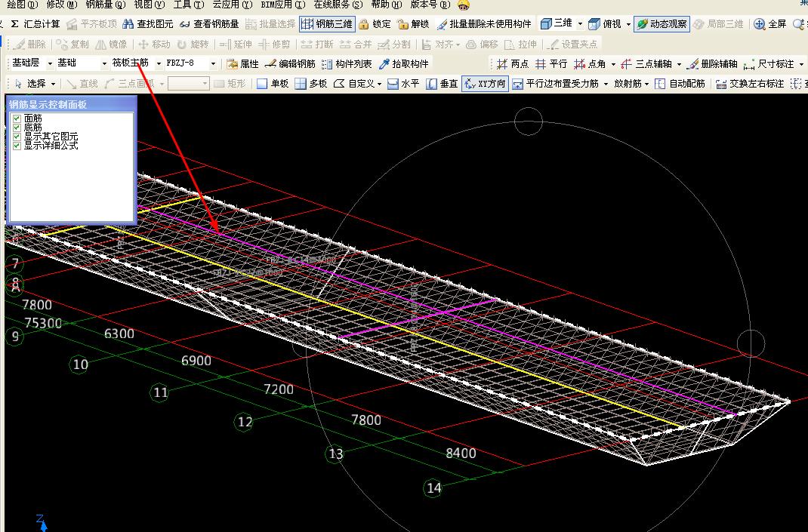Open the 修改(M) menu
The height and width of the screenshot is (532, 808).
coord(61,5)
